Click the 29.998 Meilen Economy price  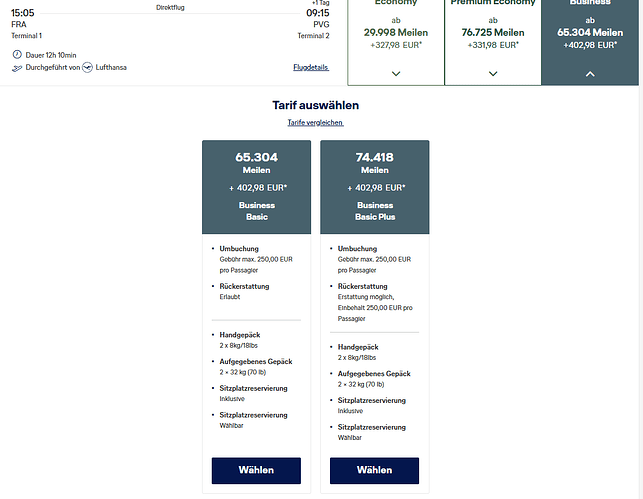(396, 32)
